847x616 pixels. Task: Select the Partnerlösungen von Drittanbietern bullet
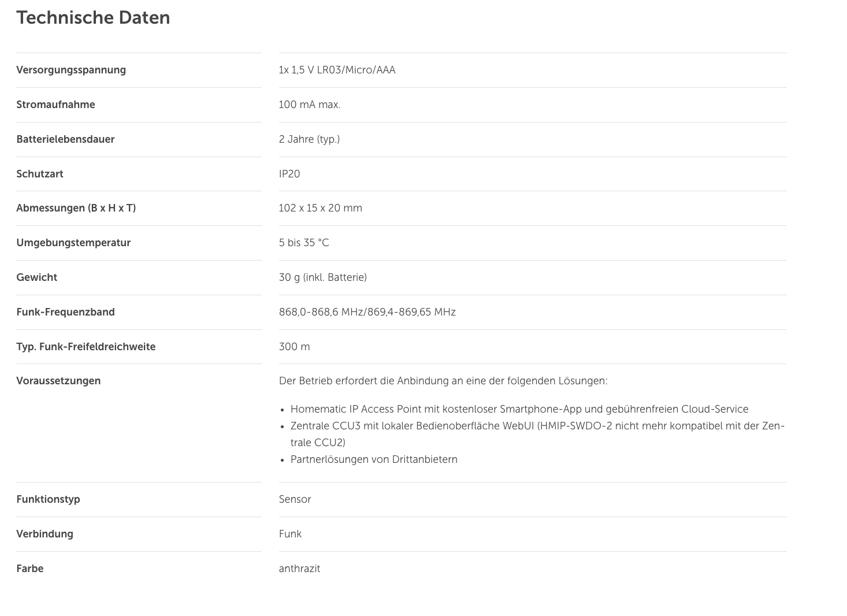[374, 459]
